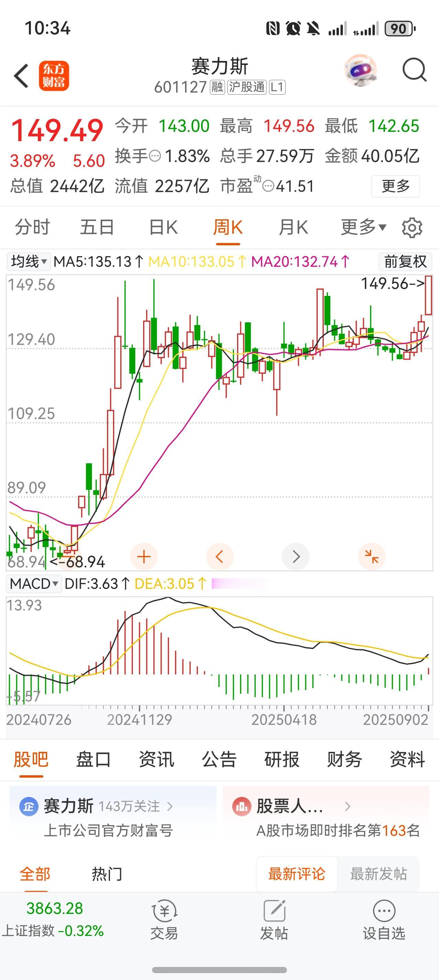439x980 pixels.
Task: Tap the 换手 info bubble icon
Action: click(155, 156)
